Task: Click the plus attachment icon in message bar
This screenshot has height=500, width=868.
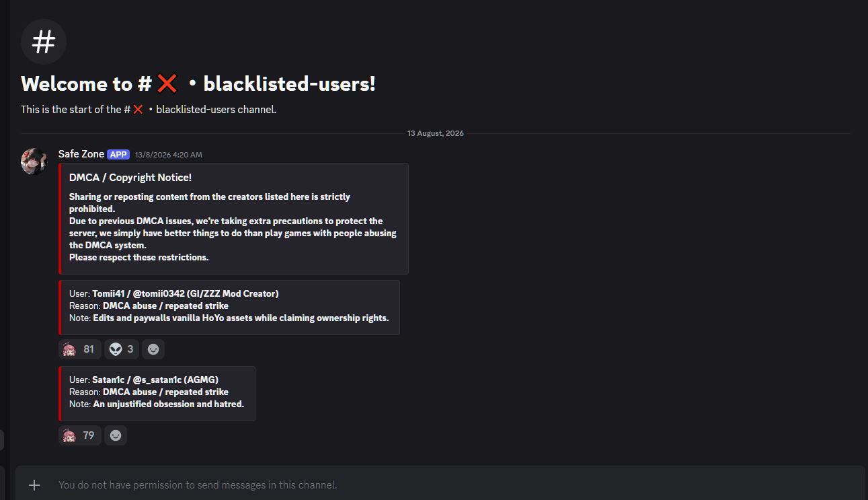Action: tap(34, 485)
